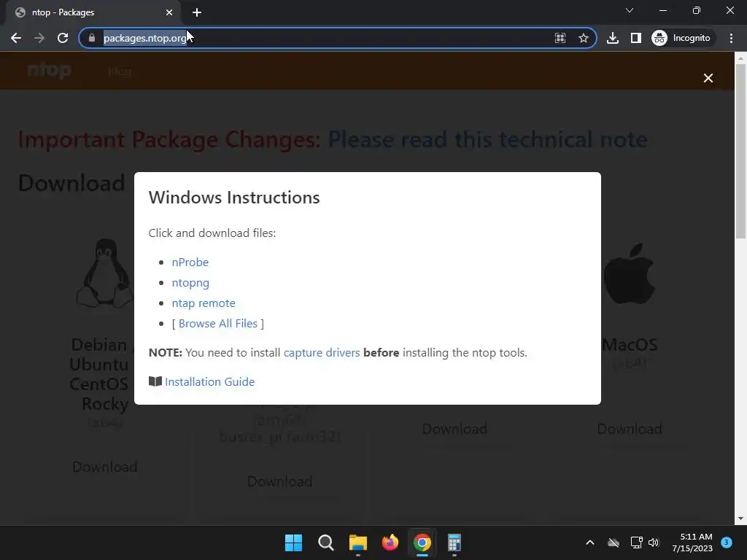This screenshot has width=747, height=560.
Task: Open the Chrome three-dot menu
Action: (731, 38)
